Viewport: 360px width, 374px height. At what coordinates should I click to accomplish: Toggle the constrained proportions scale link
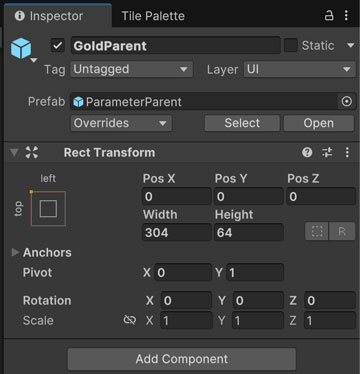pyautogui.click(x=130, y=320)
